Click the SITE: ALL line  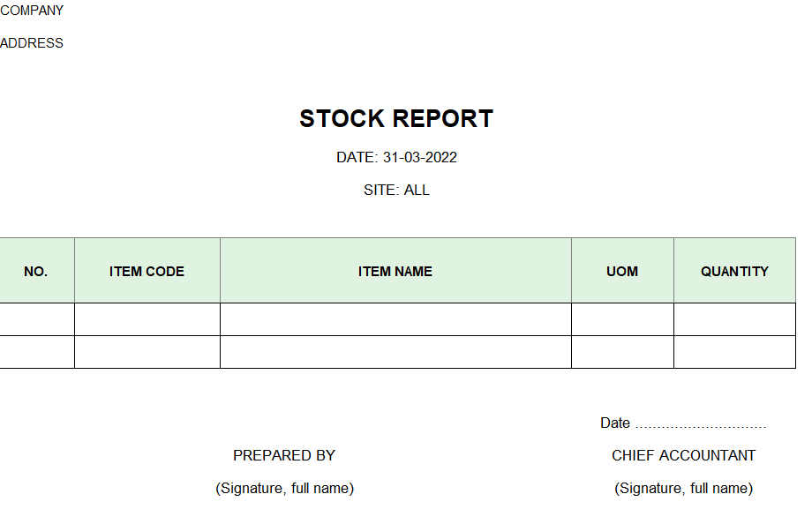pos(396,190)
